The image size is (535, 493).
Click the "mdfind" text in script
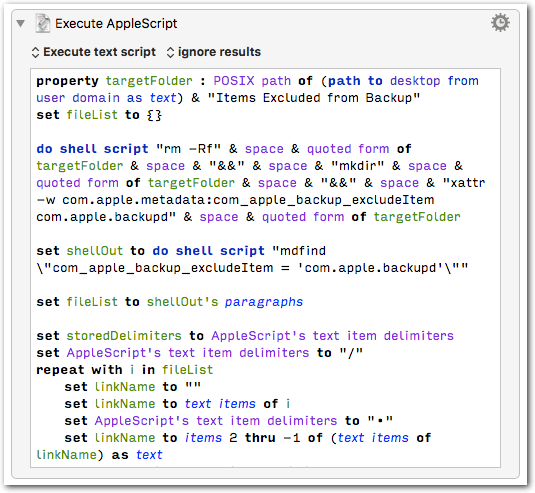(299, 251)
